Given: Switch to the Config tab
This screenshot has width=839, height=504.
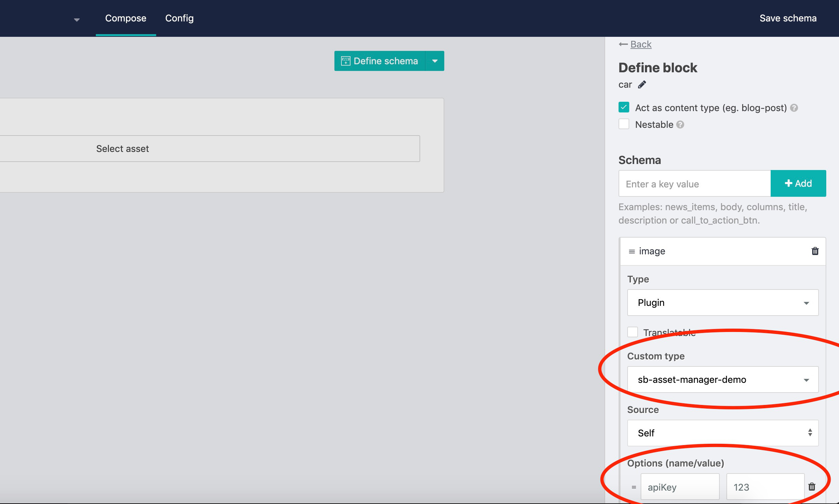Looking at the screenshot, I should tap(179, 18).
